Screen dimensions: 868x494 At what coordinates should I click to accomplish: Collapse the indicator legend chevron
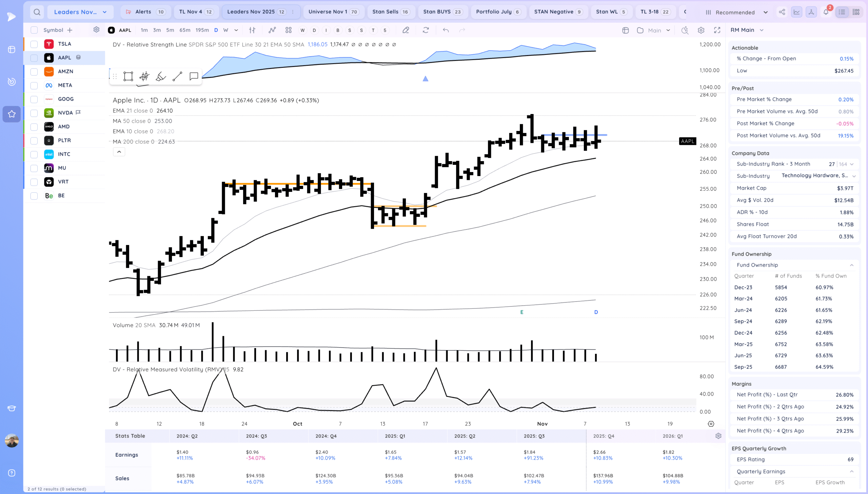[x=119, y=152]
